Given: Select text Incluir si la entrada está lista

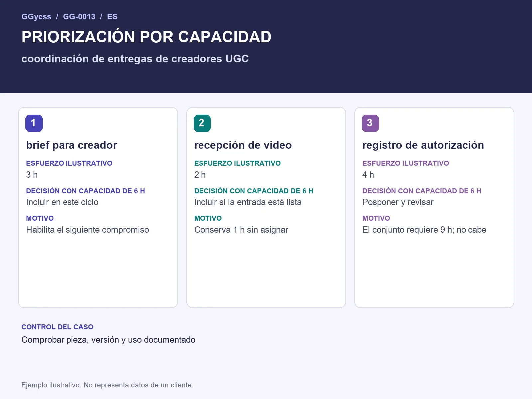Looking at the screenshot, I should click(248, 202).
